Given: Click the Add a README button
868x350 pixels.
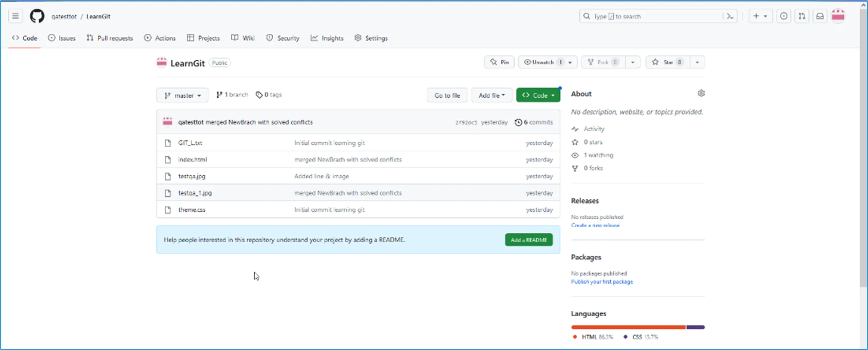Looking at the screenshot, I should click(x=529, y=240).
